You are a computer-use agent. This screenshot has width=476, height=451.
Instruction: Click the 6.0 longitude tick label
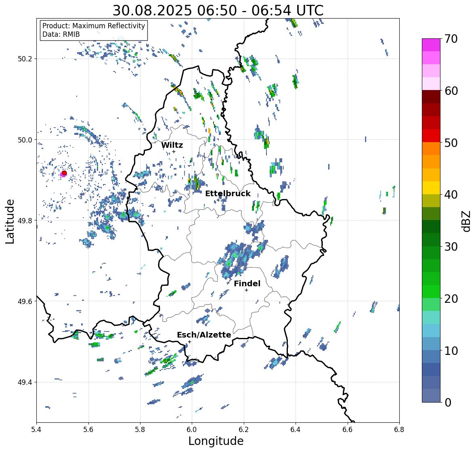tap(192, 429)
